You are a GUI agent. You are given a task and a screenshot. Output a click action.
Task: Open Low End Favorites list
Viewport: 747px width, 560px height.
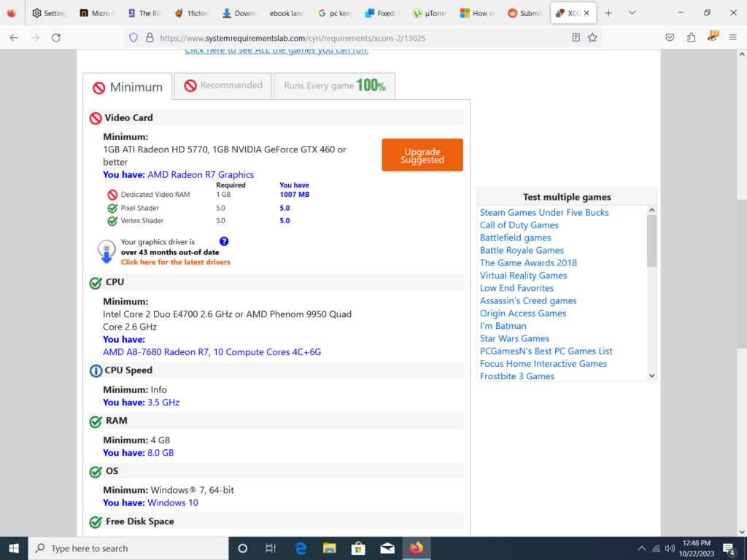click(516, 288)
